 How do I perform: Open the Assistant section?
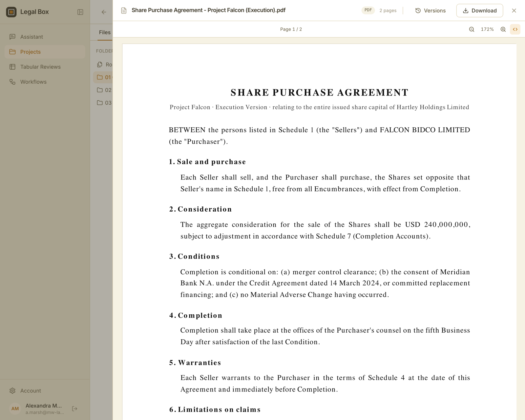point(45,37)
